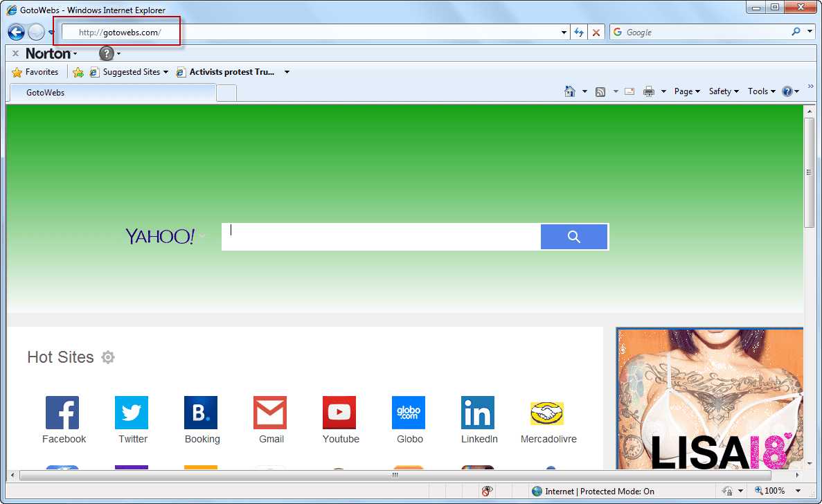
Task: Show more command bar items chevron
Action: 810,87
